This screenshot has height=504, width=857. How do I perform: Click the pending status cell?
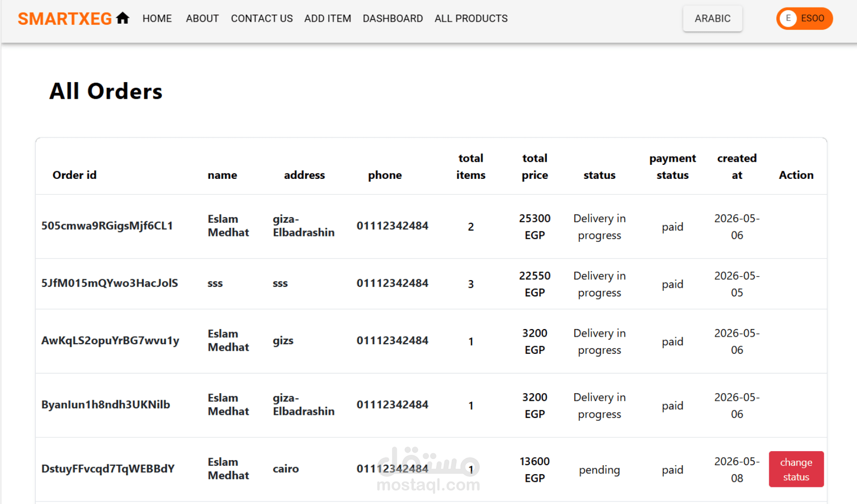click(x=599, y=470)
